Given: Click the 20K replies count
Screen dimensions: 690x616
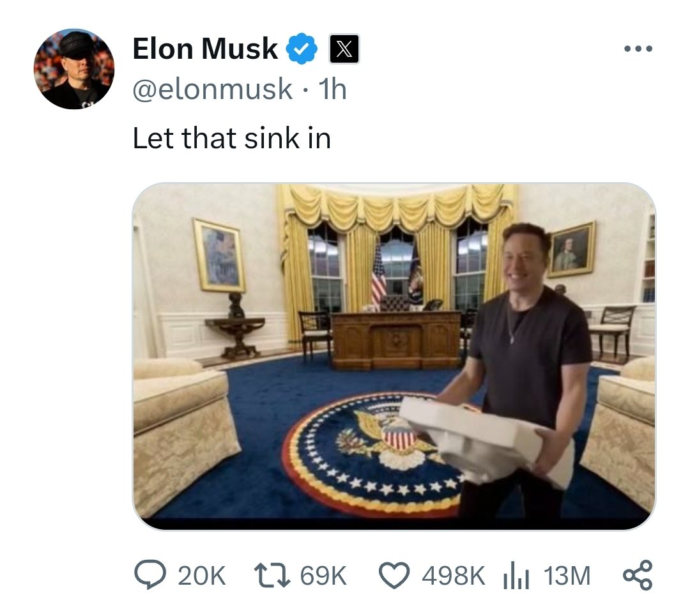Looking at the screenshot, I should pyautogui.click(x=202, y=576).
